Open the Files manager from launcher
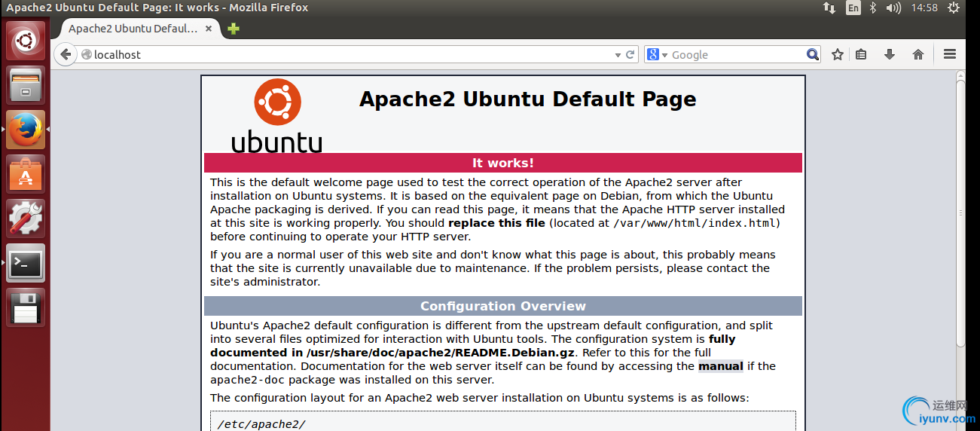 click(26, 84)
